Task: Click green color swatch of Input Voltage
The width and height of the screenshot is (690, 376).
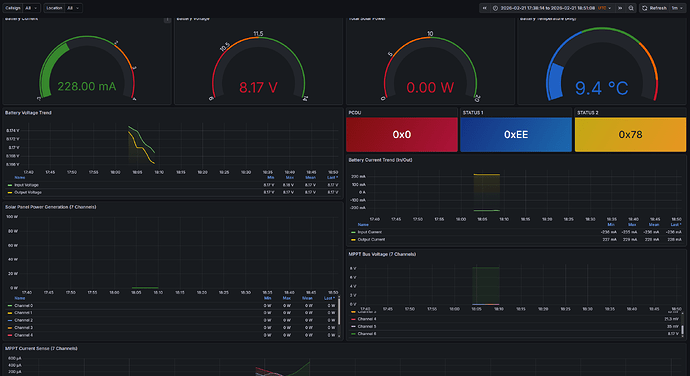Action: pos(10,185)
